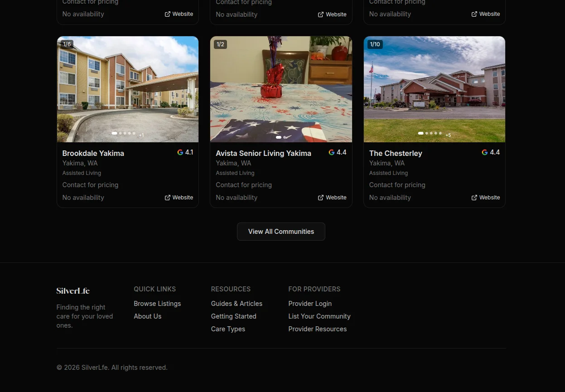Open Avista Senior Living Yakima listing title

click(263, 153)
